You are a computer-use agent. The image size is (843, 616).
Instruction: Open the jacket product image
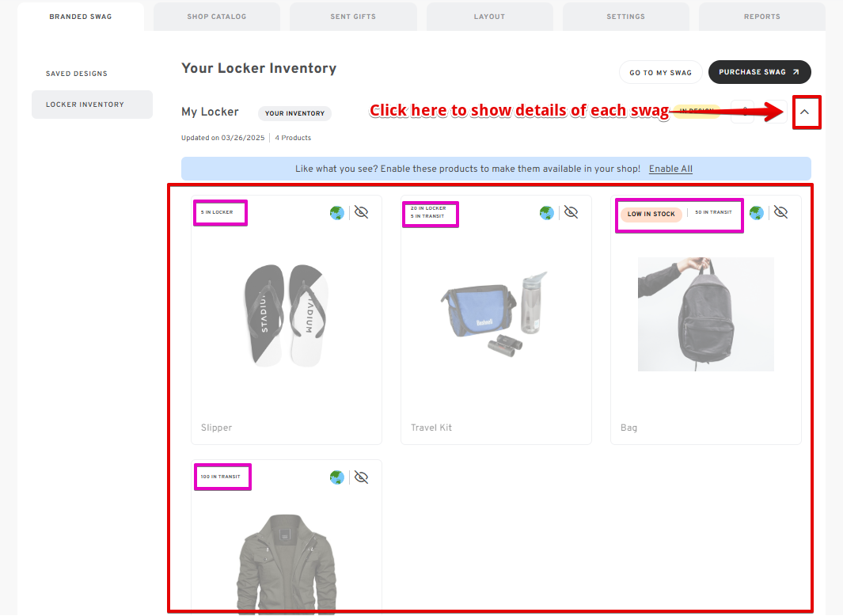pyautogui.click(x=287, y=563)
